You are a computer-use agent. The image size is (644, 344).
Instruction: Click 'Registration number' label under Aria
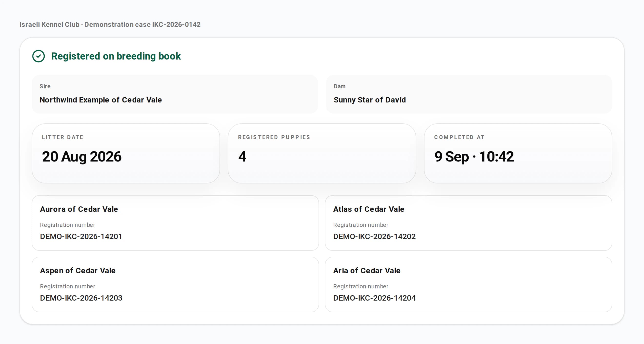pyautogui.click(x=361, y=286)
